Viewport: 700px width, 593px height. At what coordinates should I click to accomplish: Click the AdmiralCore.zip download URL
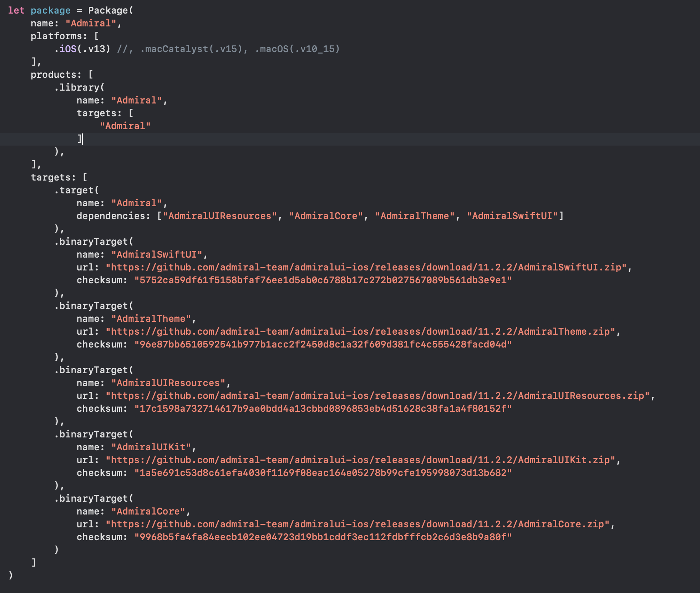tap(357, 524)
